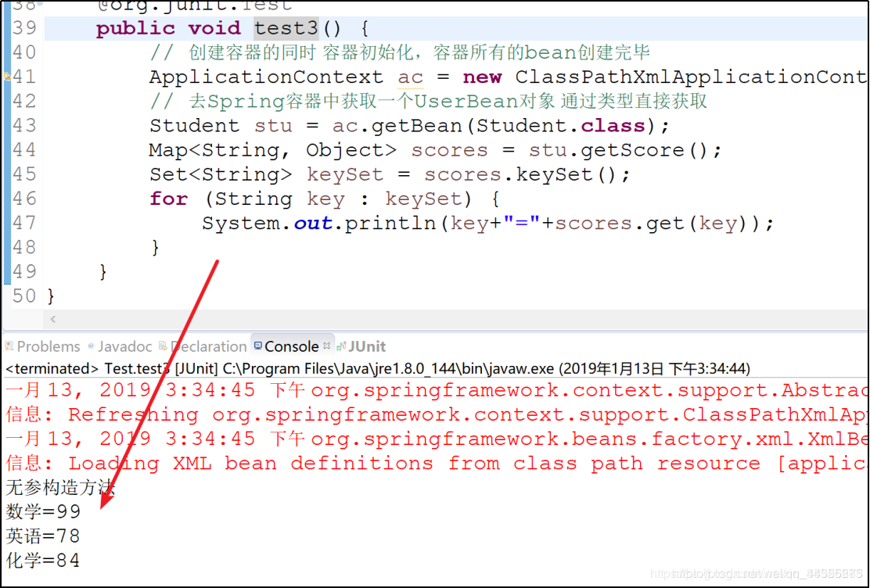Click the scores variable declaration on line 44
870x588 pixels.
[x=449, y=150]
